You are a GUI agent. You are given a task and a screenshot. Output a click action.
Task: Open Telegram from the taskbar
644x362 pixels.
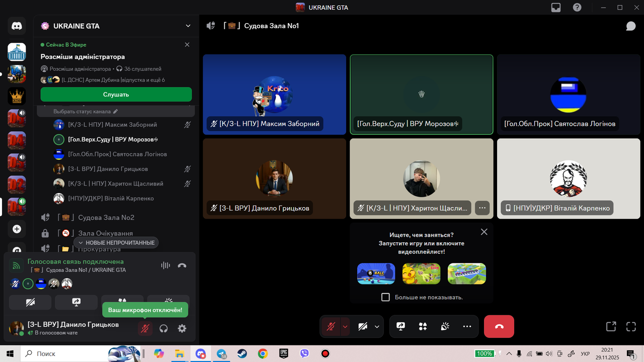(221, 353)
